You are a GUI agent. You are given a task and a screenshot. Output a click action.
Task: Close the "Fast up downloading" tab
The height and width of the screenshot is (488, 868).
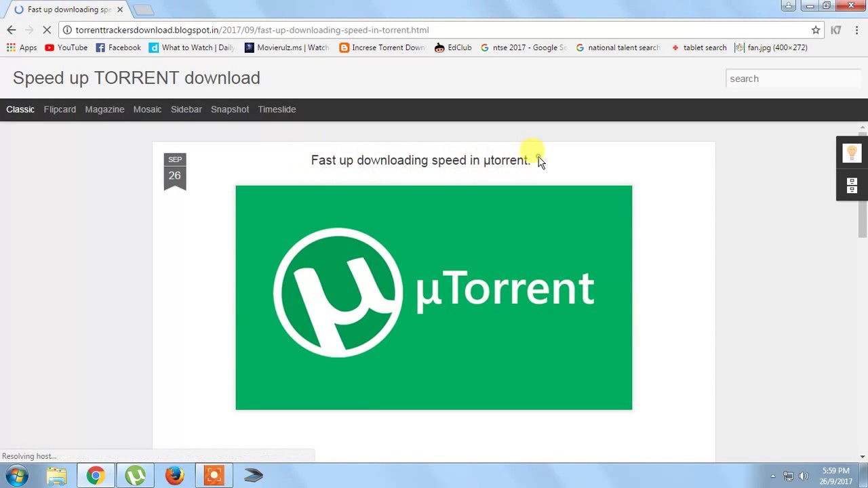(x=120, y=9)
